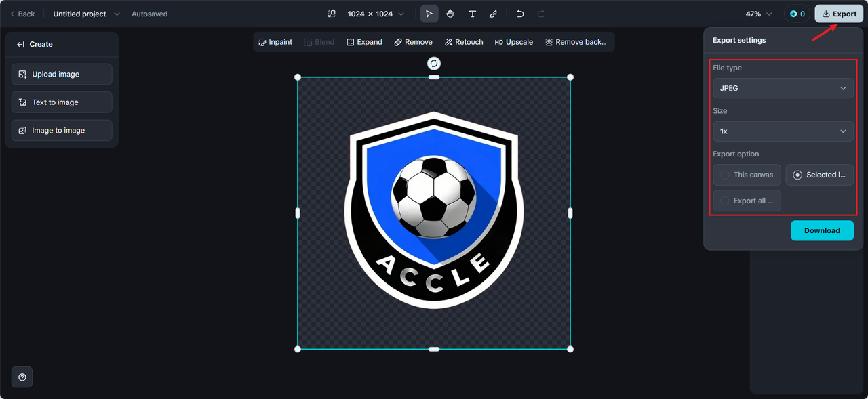The width and height of the screenshot is (868, 399).
Task: Click the Create panel title
Action: [41, 44]
